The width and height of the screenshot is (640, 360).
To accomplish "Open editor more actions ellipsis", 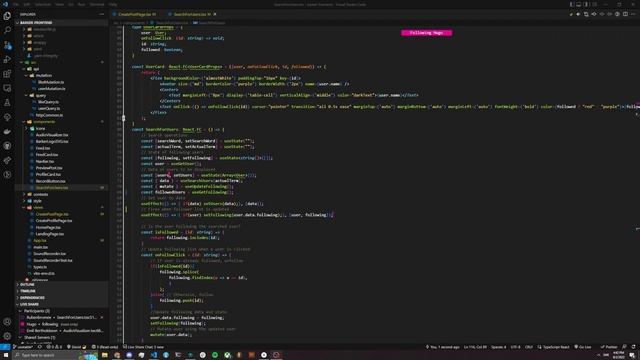I will (x=633, y=14).
